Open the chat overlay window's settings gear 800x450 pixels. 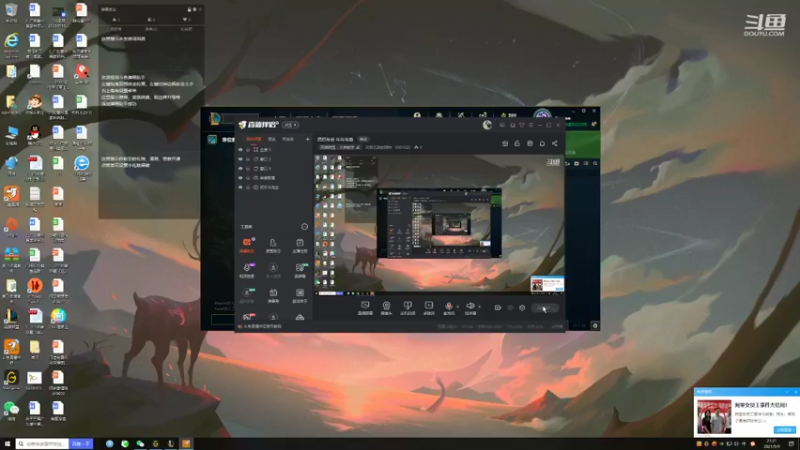point(194,9)
